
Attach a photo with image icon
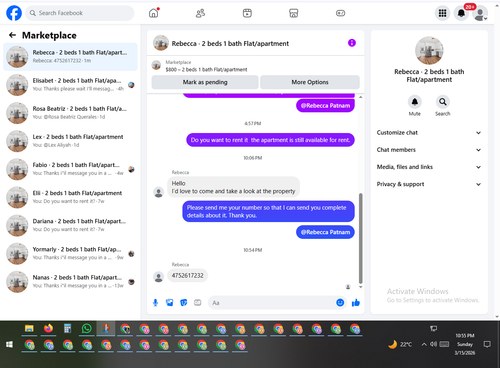169,303
